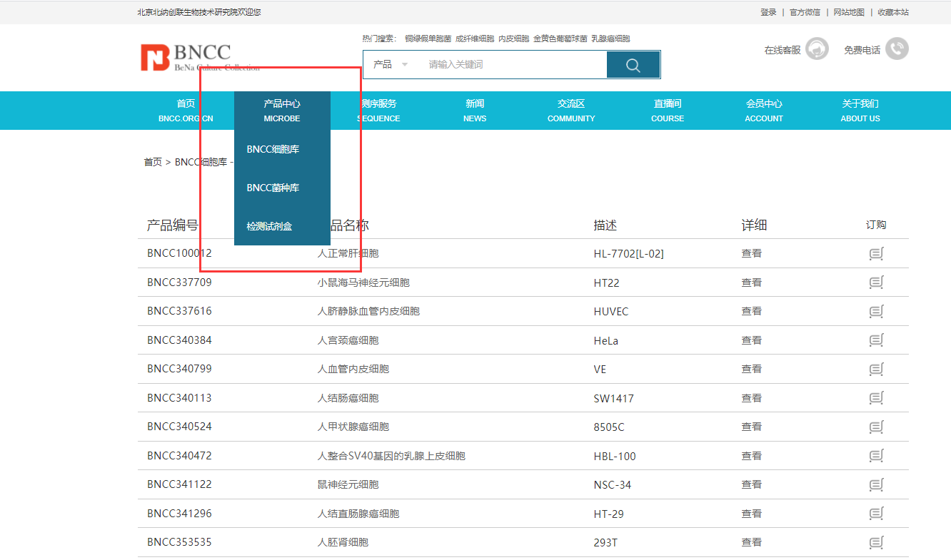The image size is (951, 560).
Task: Click the 收藏本站 bookmark link
Action: [x=893, y=12]
